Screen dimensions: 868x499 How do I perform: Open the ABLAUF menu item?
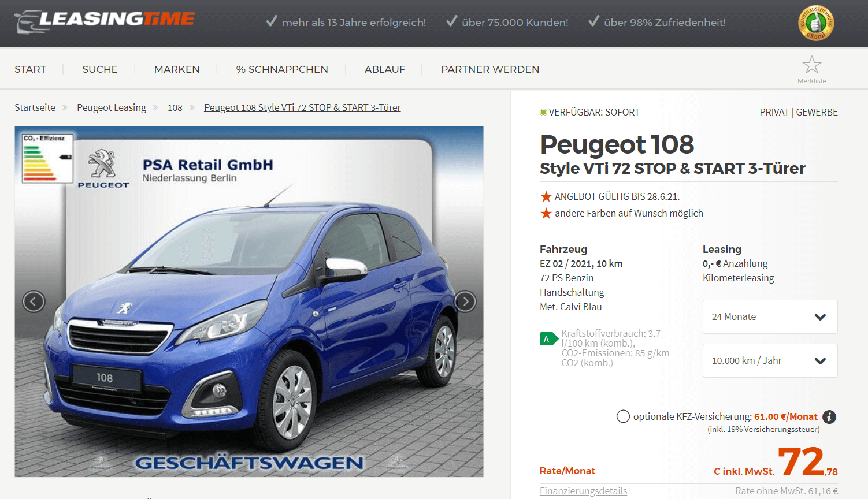385,69
